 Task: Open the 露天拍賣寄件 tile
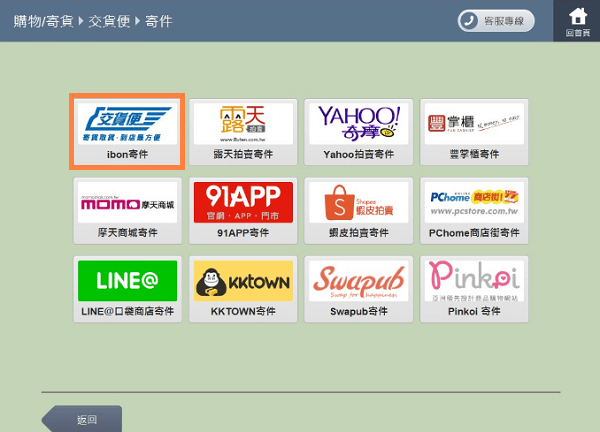tap(243, 132)
